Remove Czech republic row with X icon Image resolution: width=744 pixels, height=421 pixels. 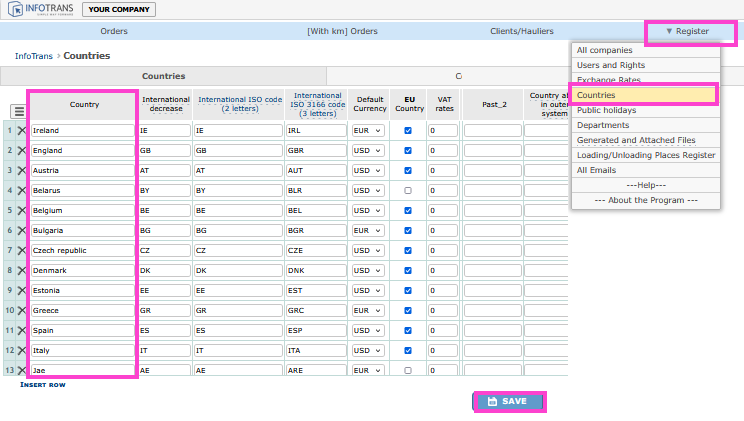(21, 250)
